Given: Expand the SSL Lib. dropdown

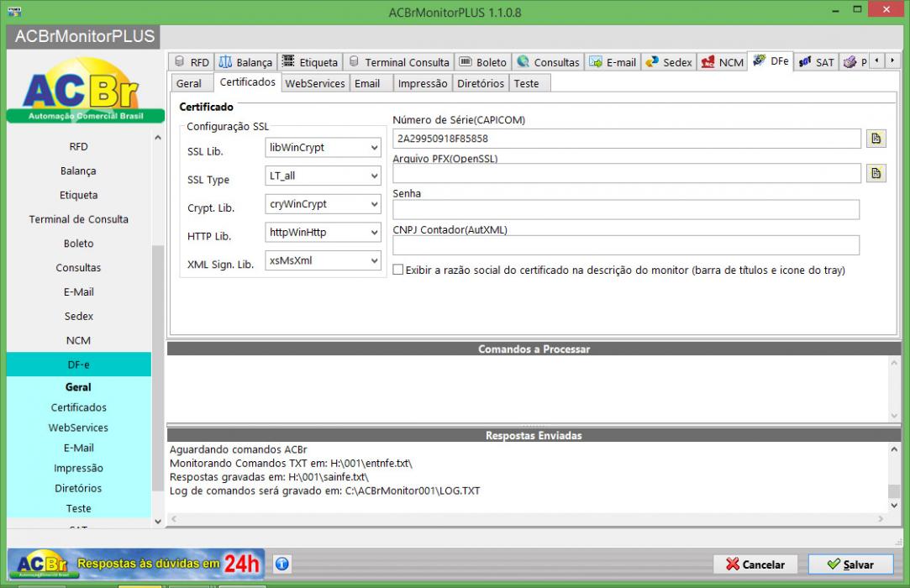Looking at the screenshot, I should [x=323, y=148].
